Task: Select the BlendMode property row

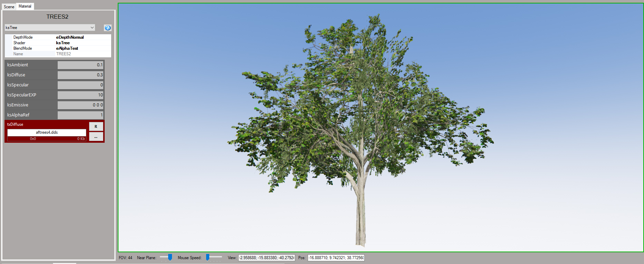Action: coord(58,48)
